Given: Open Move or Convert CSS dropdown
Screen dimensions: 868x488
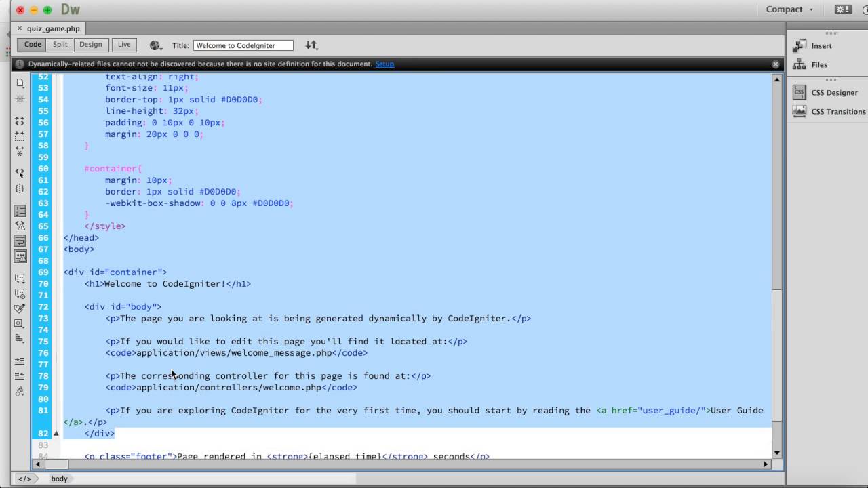Looking at the screenshot, I should pos(20,338).
